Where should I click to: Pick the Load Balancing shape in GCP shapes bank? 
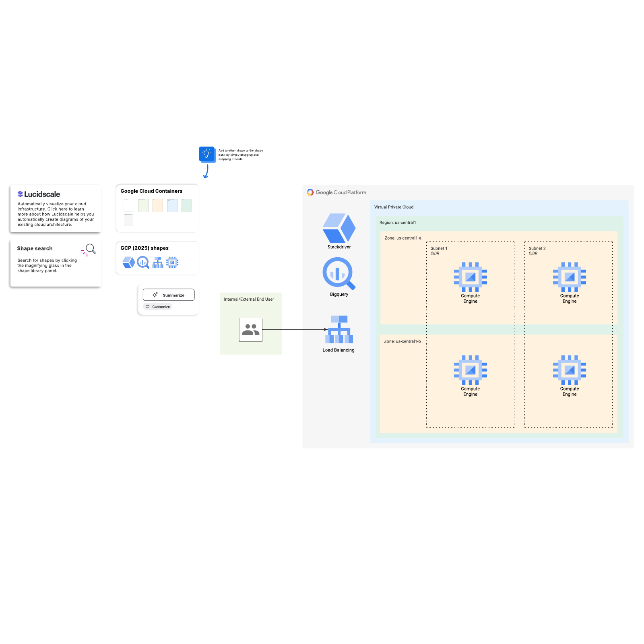[158, 262]
